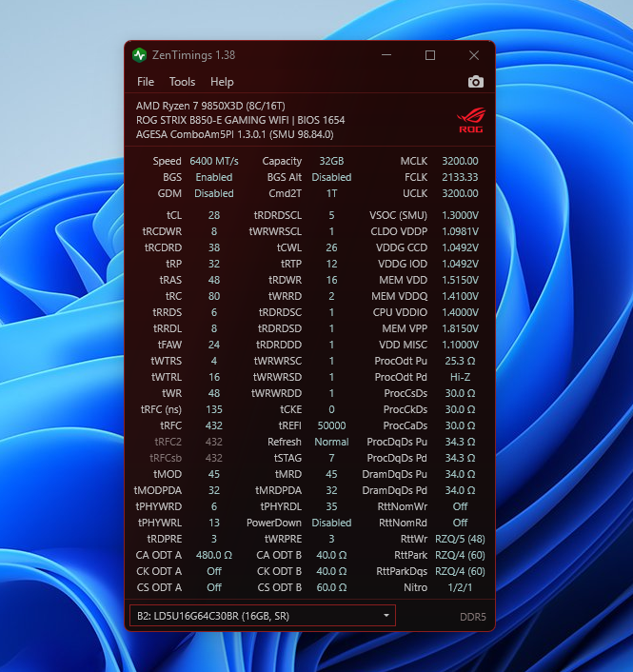Click the tRDWR value 16
This screenshot has height=672, width=633.
point(331,280)
